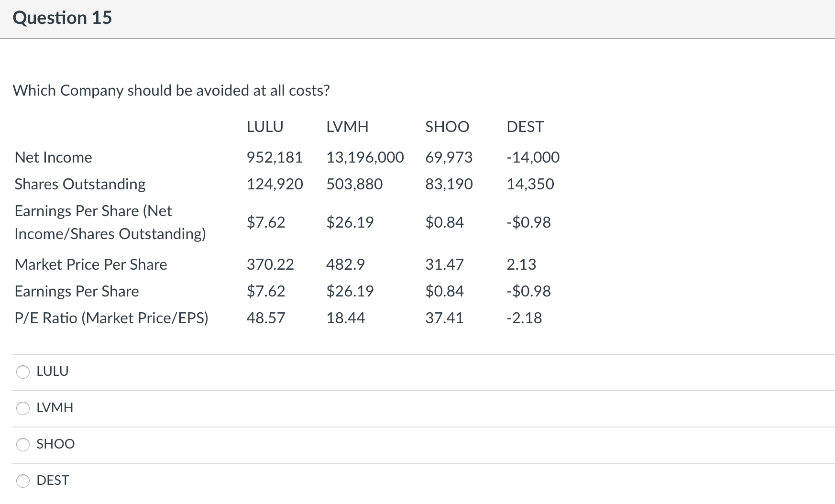
Task: Click LULU shares outstanding 124,920
Action: (275, 184)
